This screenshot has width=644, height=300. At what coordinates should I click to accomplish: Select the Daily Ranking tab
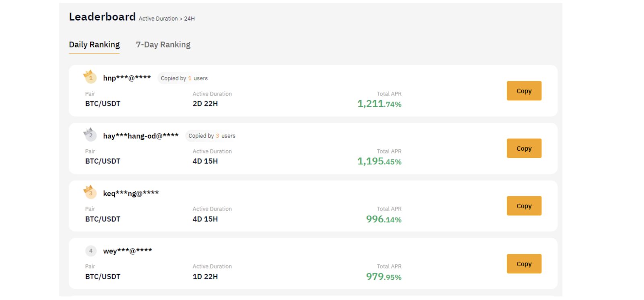coord(94,45)
